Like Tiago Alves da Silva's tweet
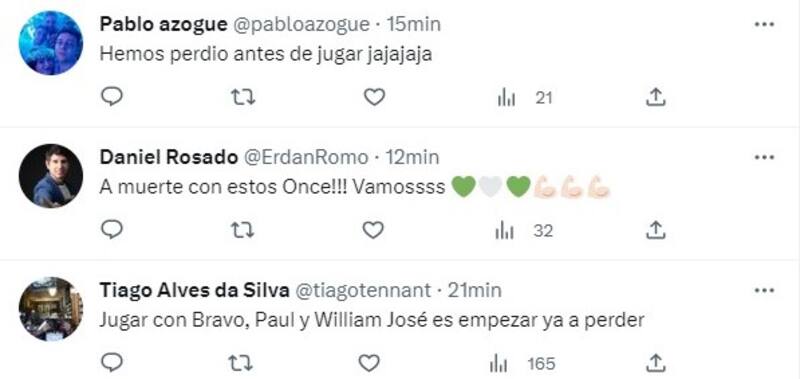 [x=369, y=363]
